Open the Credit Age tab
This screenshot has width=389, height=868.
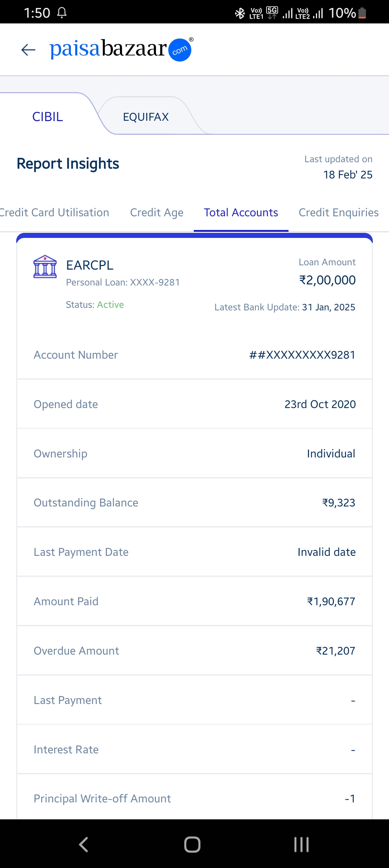157,213
